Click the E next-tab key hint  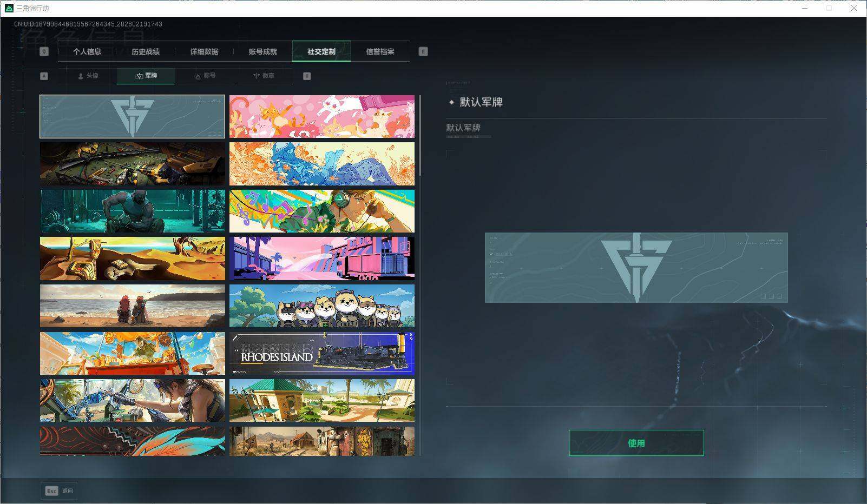423,51
